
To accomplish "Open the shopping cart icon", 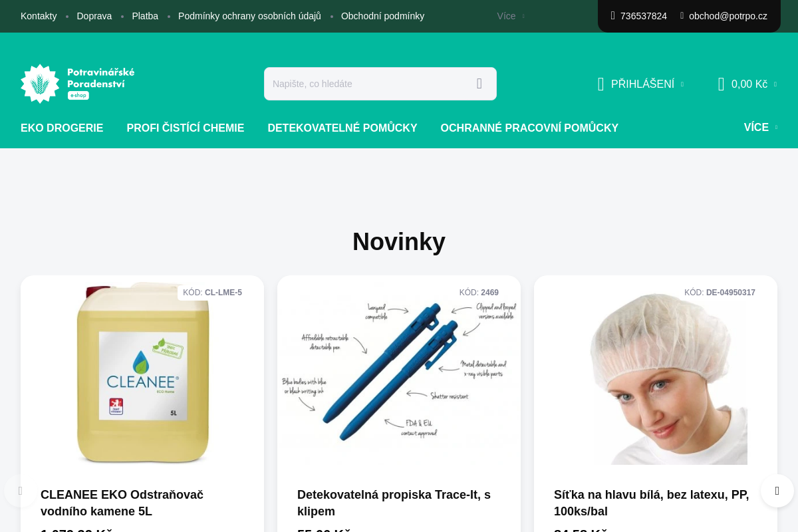I will tap(721, 84).
